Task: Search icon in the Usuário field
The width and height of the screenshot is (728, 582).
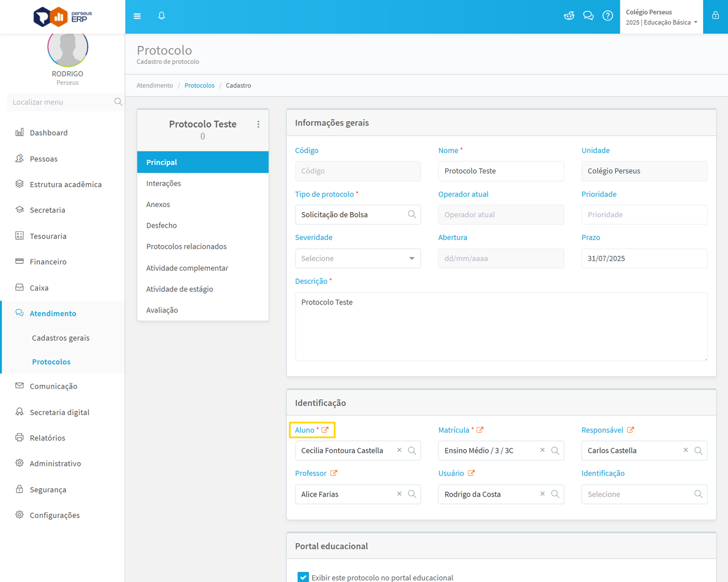Action: click(x=555, y=494)
